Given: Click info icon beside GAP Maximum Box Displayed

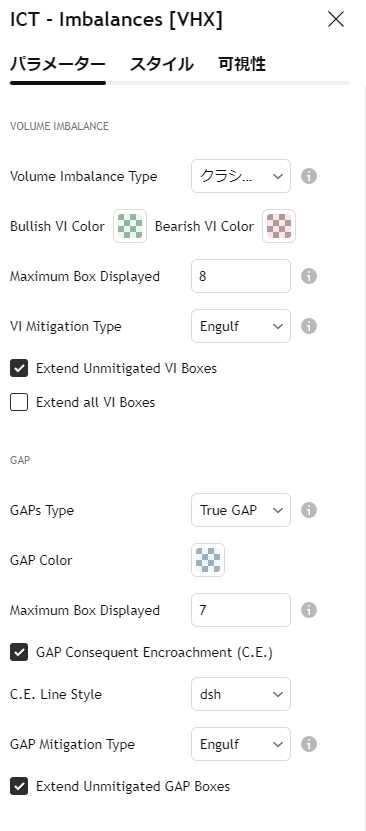Looking at the screenshot, I should (309, 611).
